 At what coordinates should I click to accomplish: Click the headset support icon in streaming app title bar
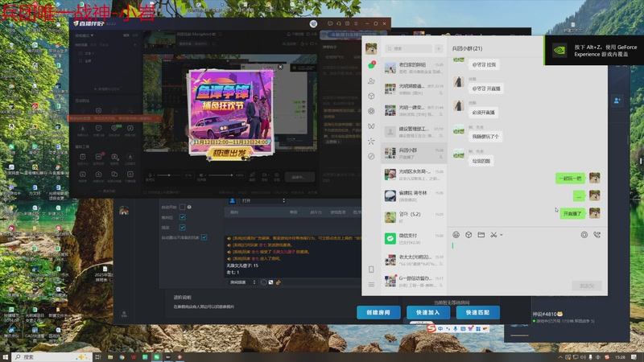click(x=339, y=24)
